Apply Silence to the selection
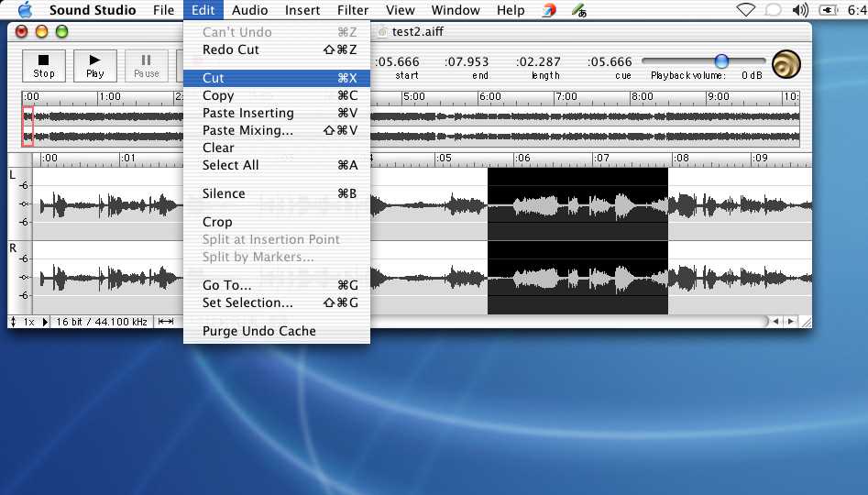868x495 pixels. [x=277, y=193]
